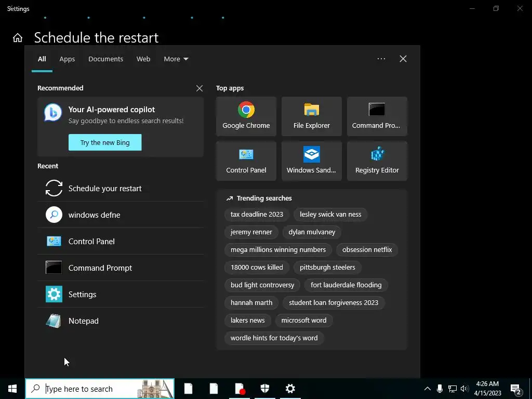This screenshot has height=399, width=532.
Task: Switch to the Documents search tab
Action: (106, 59)
